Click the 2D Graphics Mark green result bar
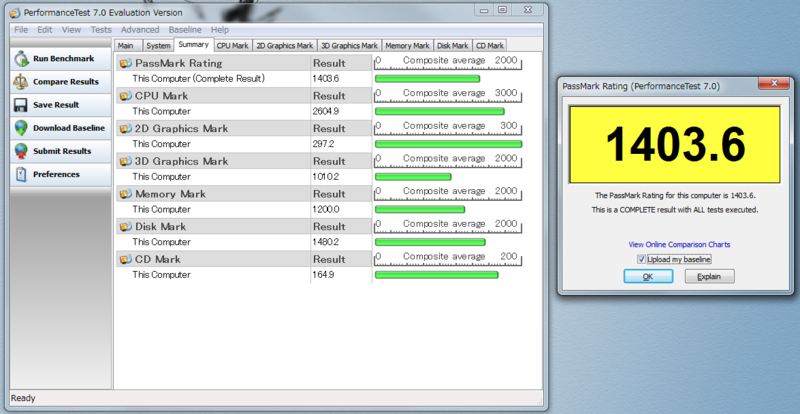This screenshot has height=414, width=800. point(448,144)
